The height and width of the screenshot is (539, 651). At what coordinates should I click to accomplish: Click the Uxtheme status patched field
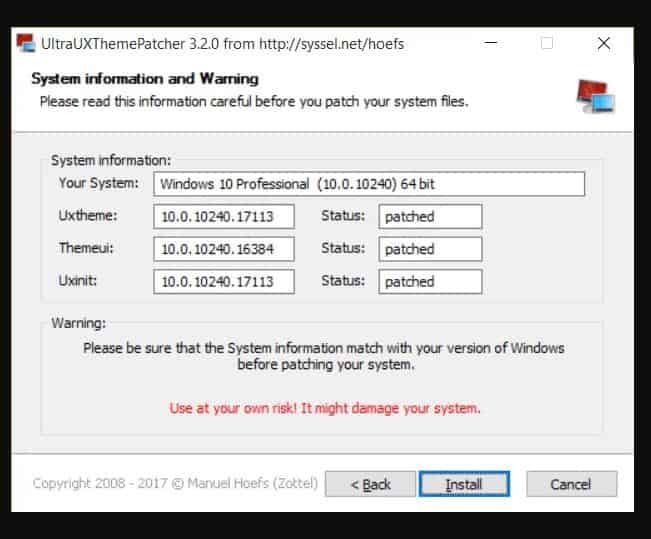pyautogui.click(x=430, y=216)
